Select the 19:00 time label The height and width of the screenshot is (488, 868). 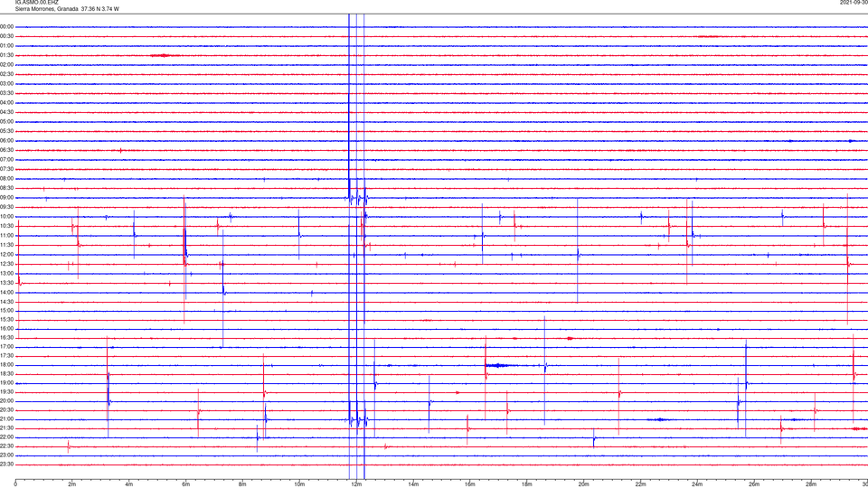tap(6, 383)
